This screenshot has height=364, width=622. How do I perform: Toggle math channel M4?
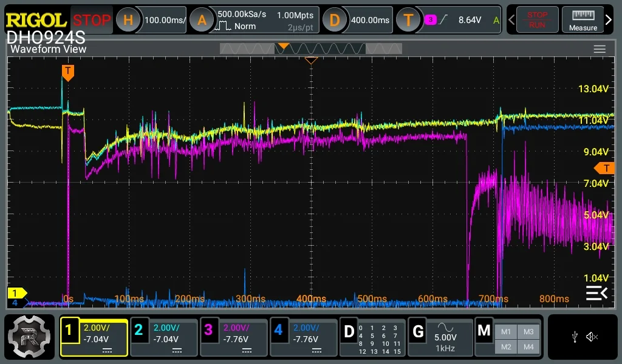(528, 347)
